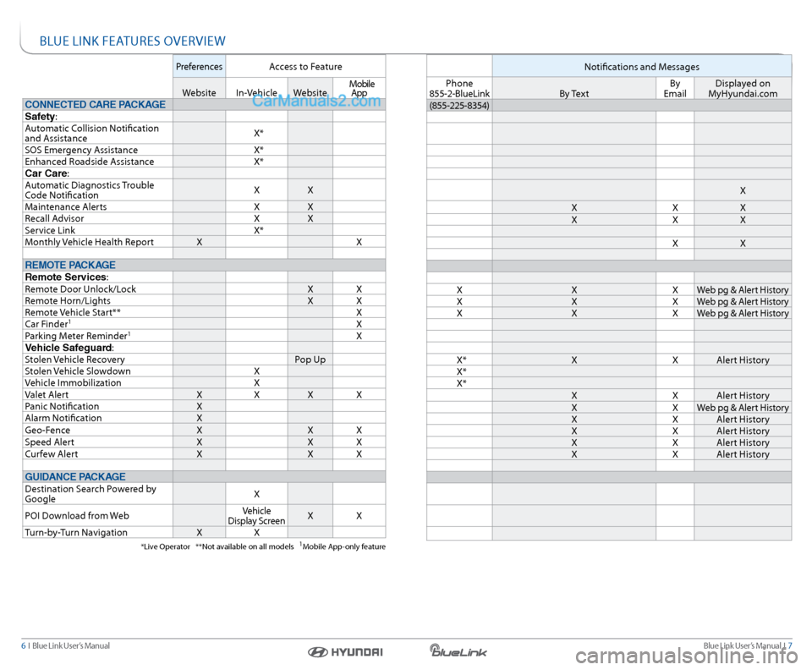Click the 'Vehicle Immobilization' row label
The image size is (812, 670).
pyautogui.click(x=73, y=383)
